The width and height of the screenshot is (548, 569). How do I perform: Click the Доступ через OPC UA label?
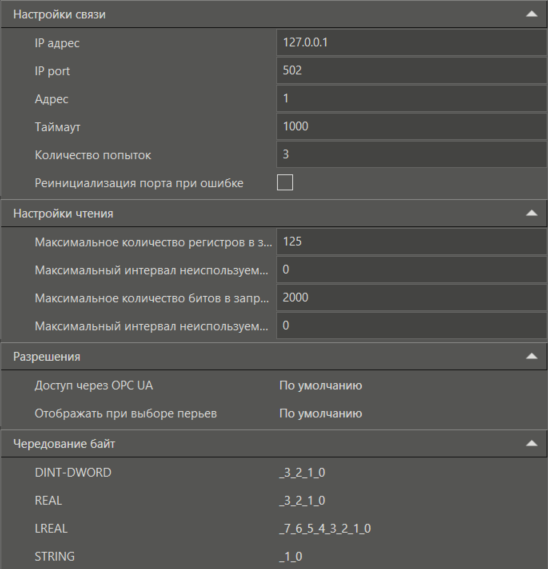94,385
